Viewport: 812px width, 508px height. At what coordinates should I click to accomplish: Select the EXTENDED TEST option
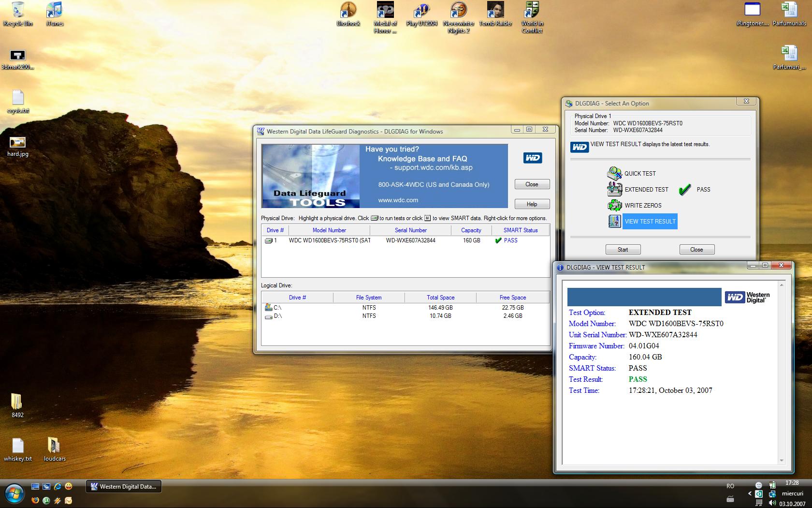(x=646, y=190)
